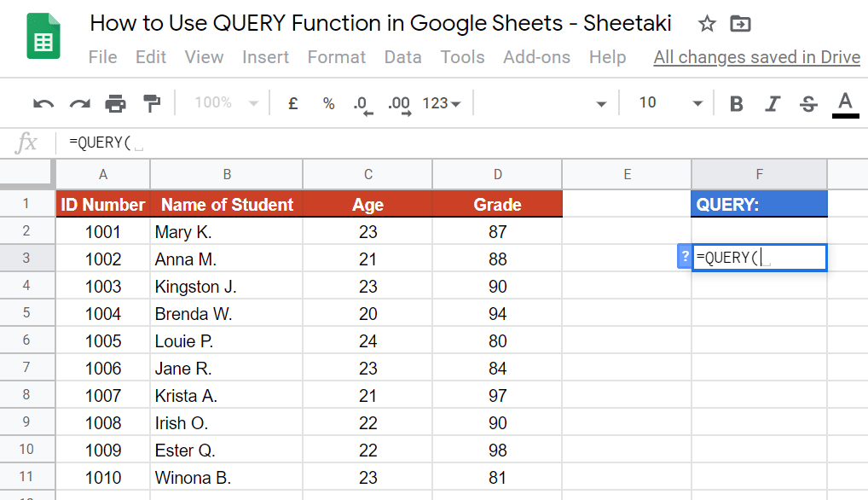Select age cell 24
The image size is (868, 500).
[367, 340]
